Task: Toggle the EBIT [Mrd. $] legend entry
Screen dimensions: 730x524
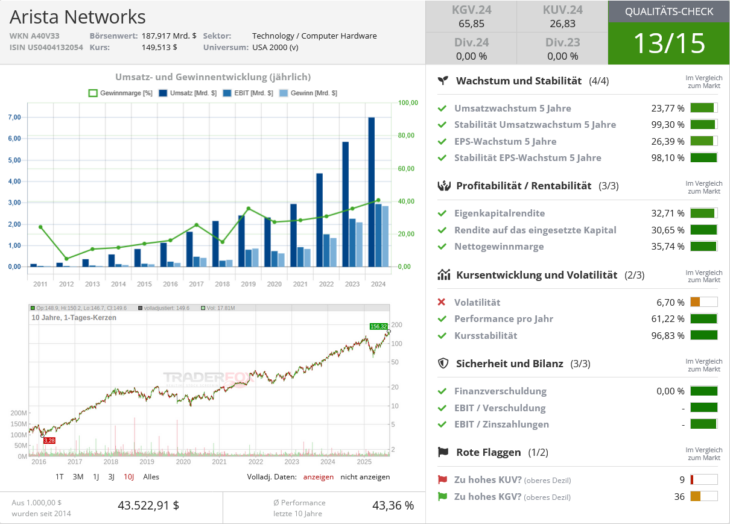Action: [248, 93]
